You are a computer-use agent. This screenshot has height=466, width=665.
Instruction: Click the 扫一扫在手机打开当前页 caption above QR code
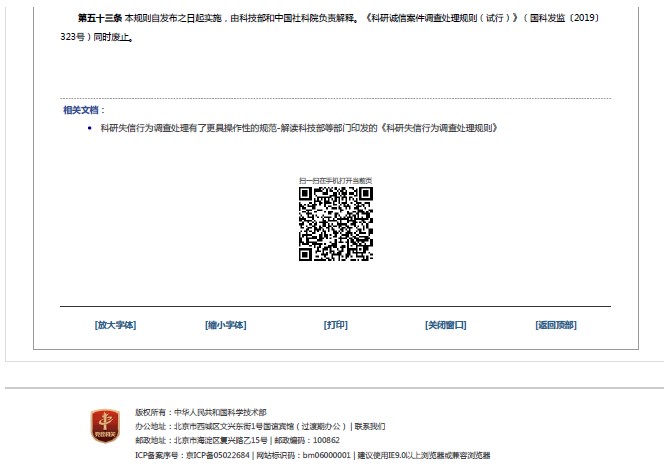tap(336, 179)
